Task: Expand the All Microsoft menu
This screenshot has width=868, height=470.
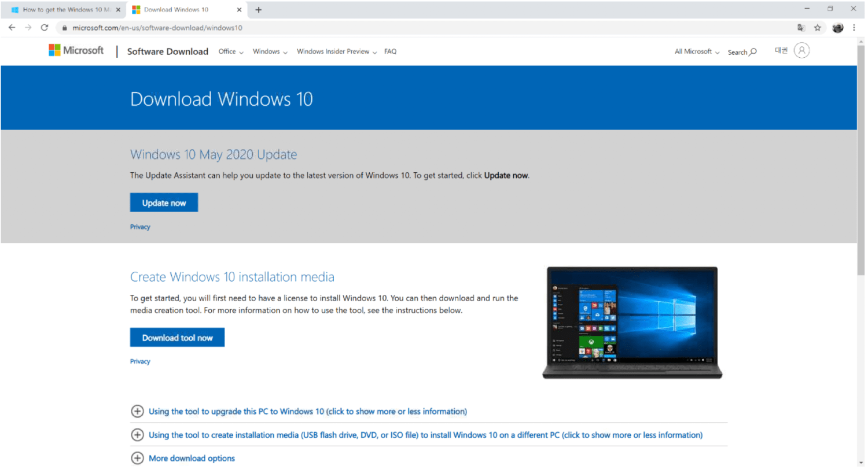Action: pos(697,51)
